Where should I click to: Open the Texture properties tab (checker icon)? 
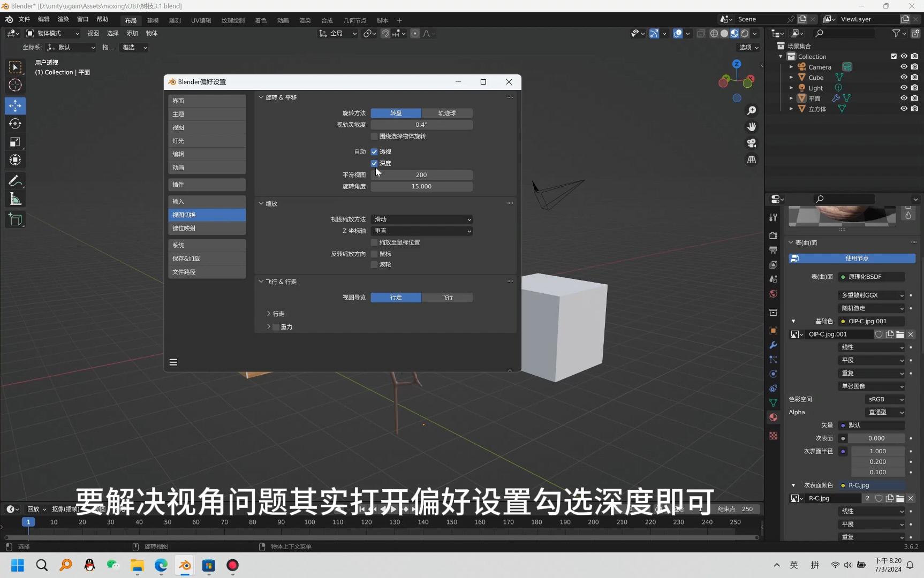point(773,436)
